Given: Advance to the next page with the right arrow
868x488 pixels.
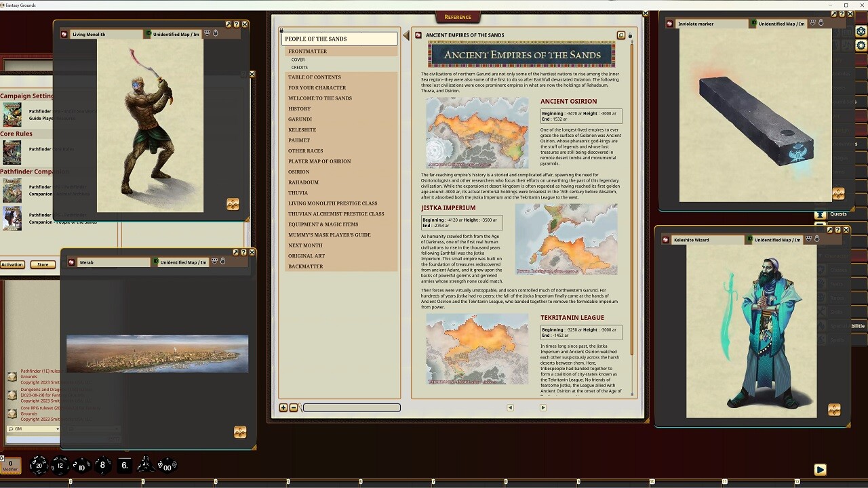Looking at the screenshot, I should pyautogui.click(x=542, y=407).
